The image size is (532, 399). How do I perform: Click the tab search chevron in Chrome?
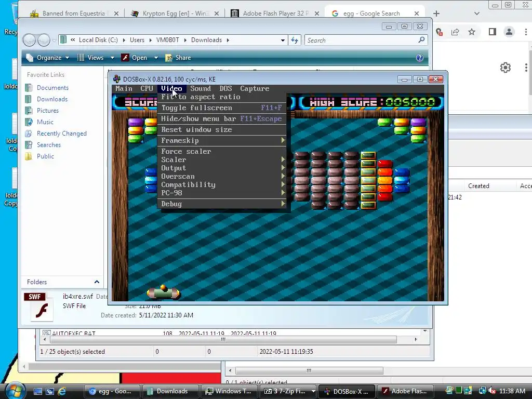pos(477,14)
